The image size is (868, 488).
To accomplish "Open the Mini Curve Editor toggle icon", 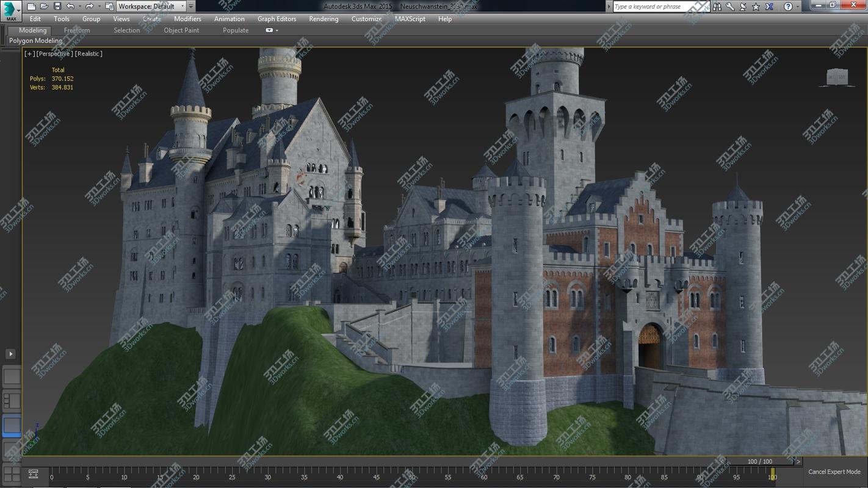I will (34, 474).
